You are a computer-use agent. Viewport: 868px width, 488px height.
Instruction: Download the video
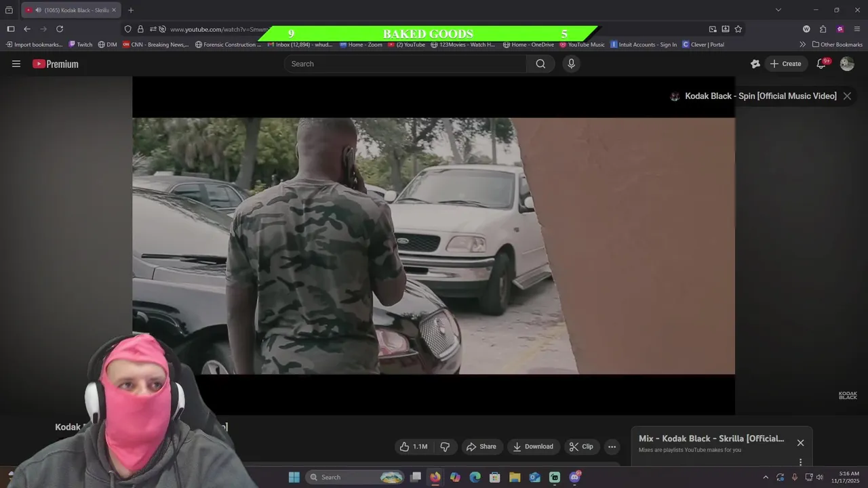(x=533, y=447)
